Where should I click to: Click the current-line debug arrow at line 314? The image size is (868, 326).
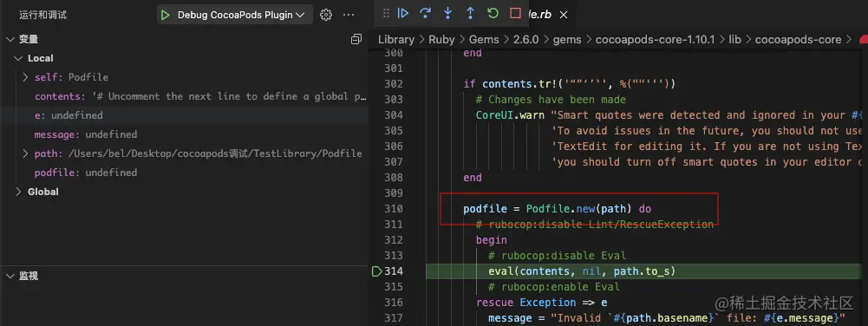point(377,271)
